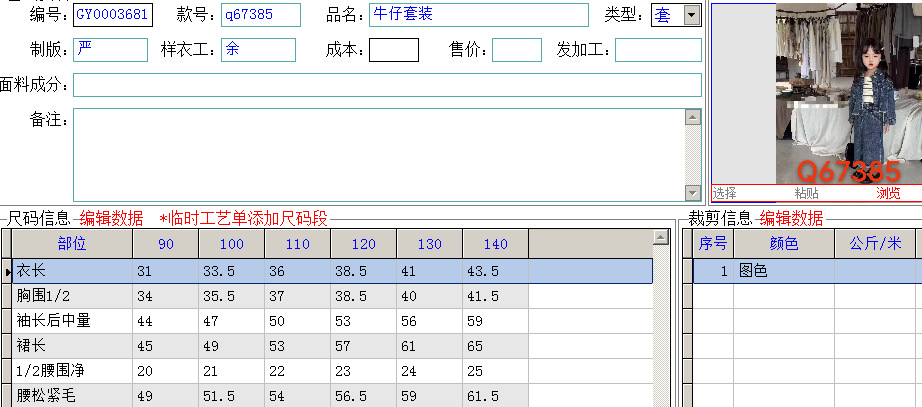Click the 备注 scrollbar up arrow
The image size is (922, 407).
tap(693, 118)
